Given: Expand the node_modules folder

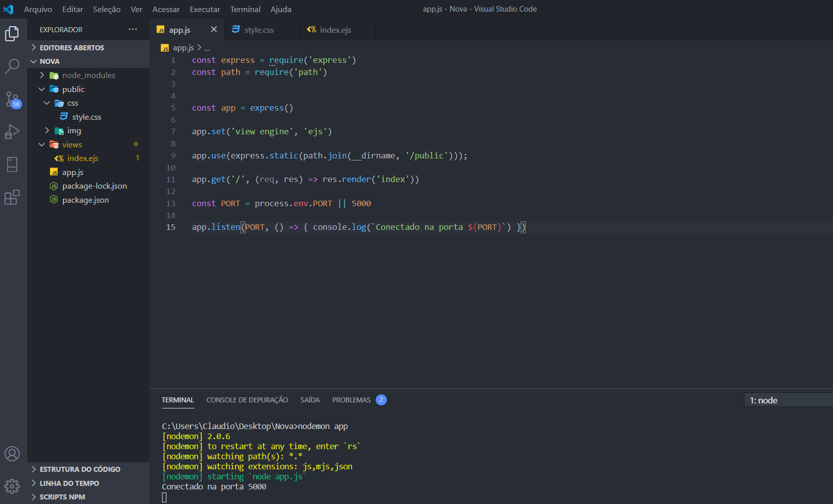Looking at the screenshot, I should point(89,75).
